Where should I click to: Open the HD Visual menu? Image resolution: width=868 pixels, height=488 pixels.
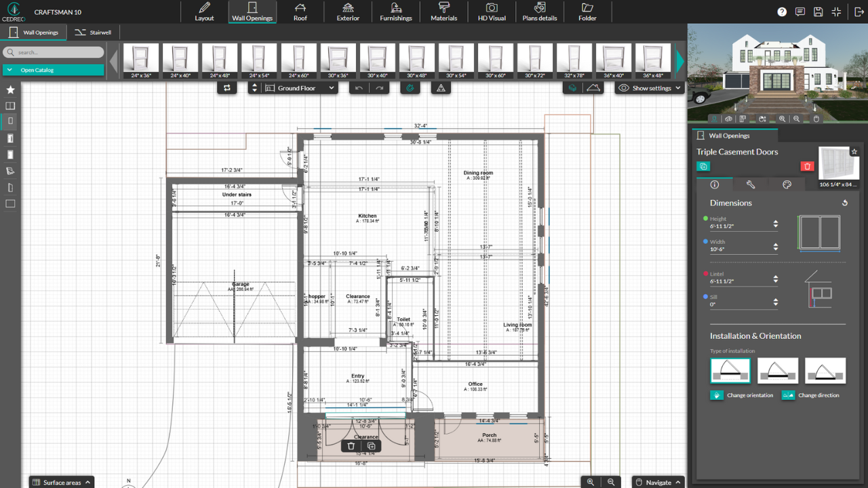click(x=492, y=12)
